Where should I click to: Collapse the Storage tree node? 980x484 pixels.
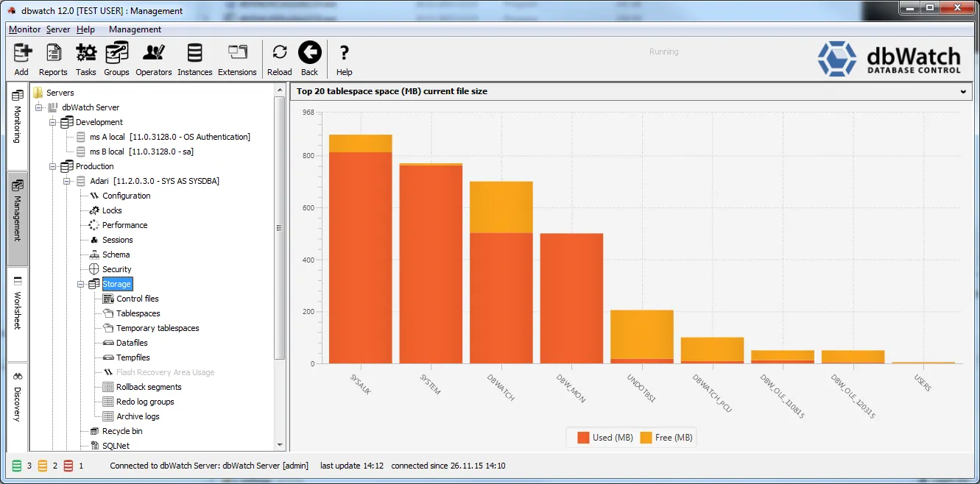(x=81, y=284)
